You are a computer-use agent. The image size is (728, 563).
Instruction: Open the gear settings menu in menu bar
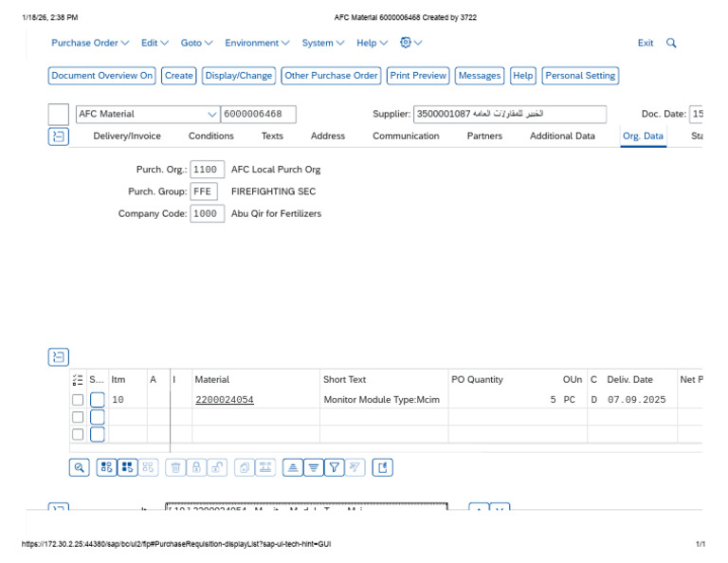410,43
